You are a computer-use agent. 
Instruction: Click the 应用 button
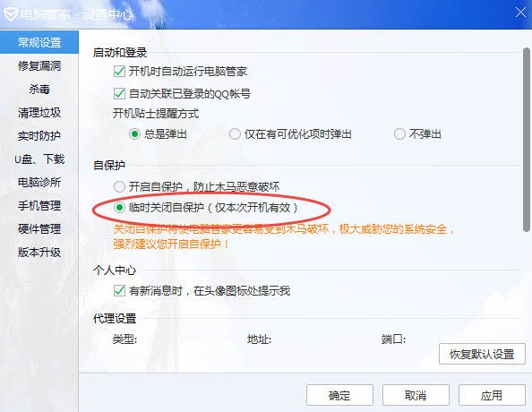point(492,395)
